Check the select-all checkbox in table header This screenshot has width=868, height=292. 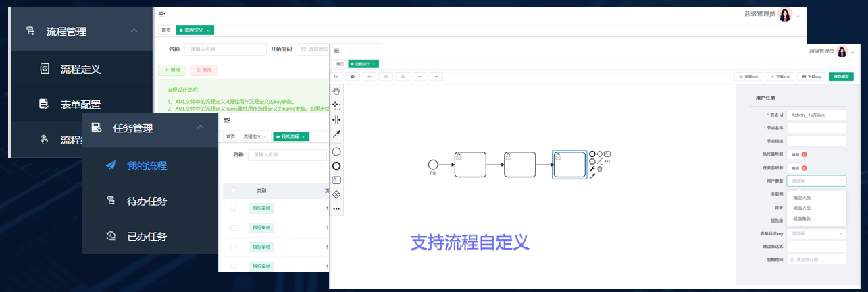[x=233, y=191]
